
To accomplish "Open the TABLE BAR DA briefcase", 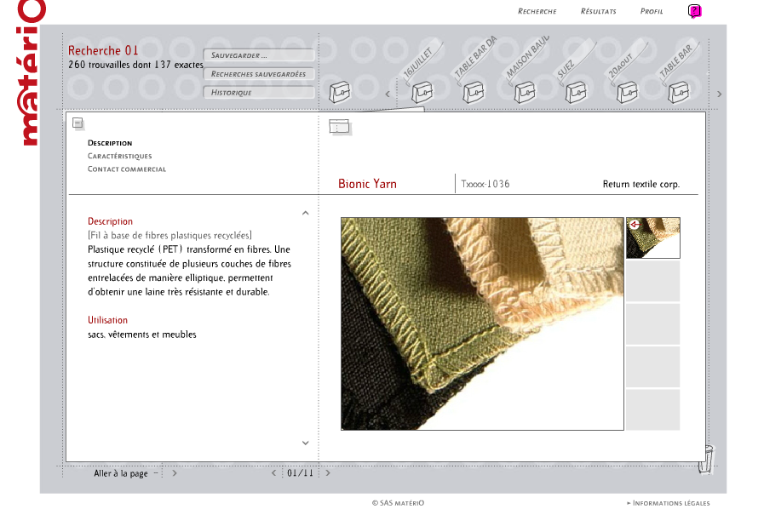I will 473,92.
